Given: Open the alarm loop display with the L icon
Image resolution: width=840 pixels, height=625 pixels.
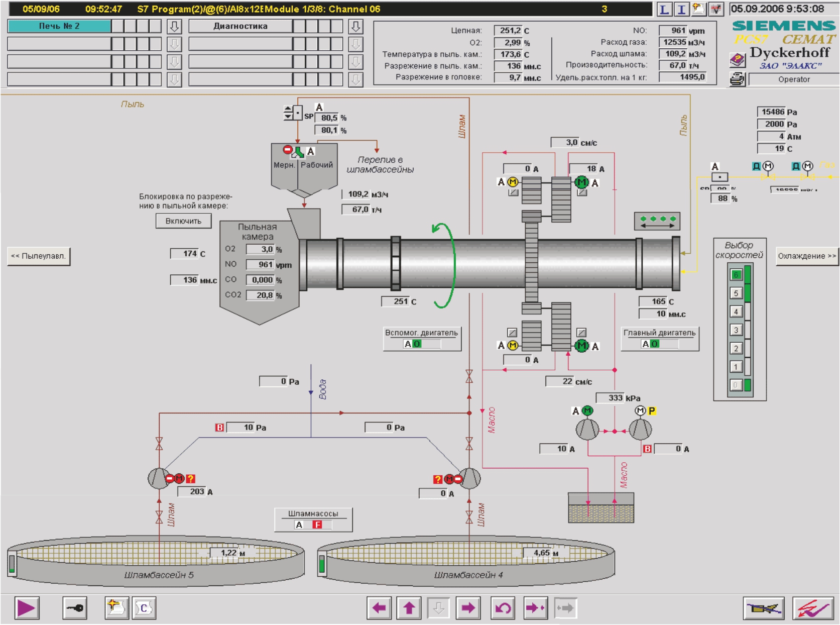Looking at the screenshot, I should coord(664,8).
